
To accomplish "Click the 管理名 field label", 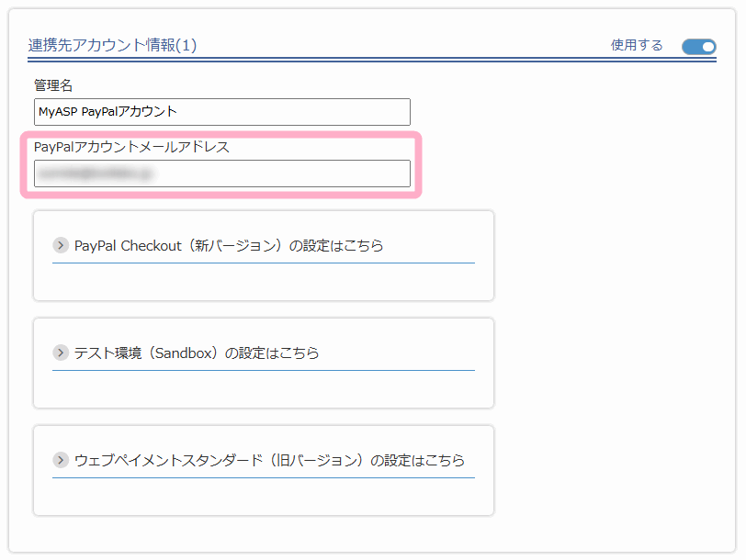I will (53, 85).
